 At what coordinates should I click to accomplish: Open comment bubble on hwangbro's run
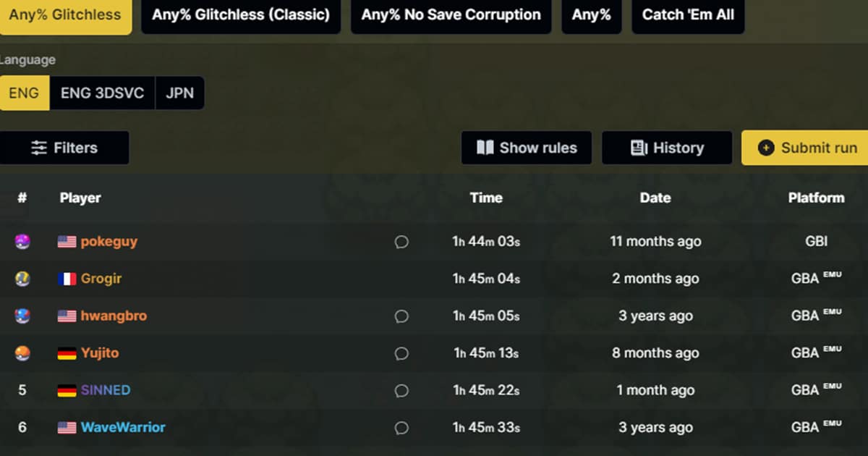point(401,316)
